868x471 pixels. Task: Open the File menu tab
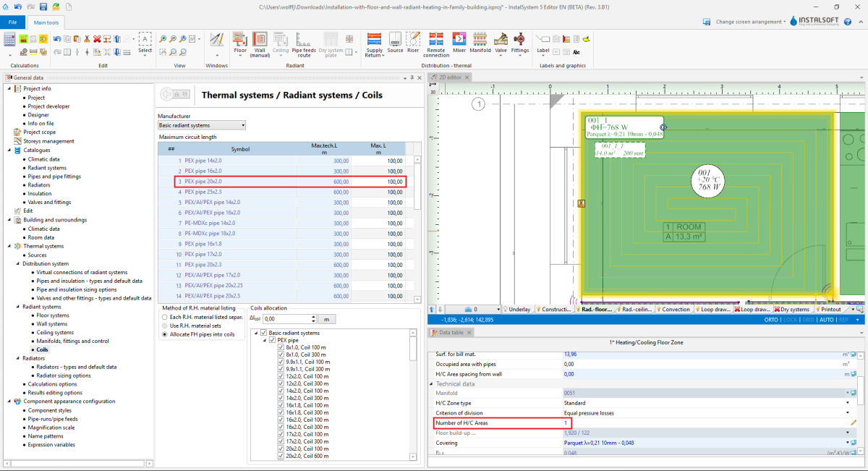click(12, 22)
